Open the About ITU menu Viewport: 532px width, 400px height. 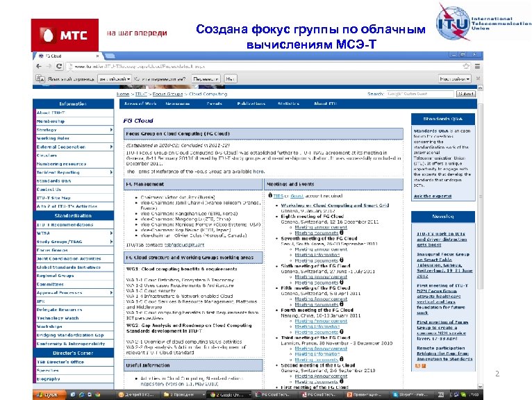tap(325, 103)
